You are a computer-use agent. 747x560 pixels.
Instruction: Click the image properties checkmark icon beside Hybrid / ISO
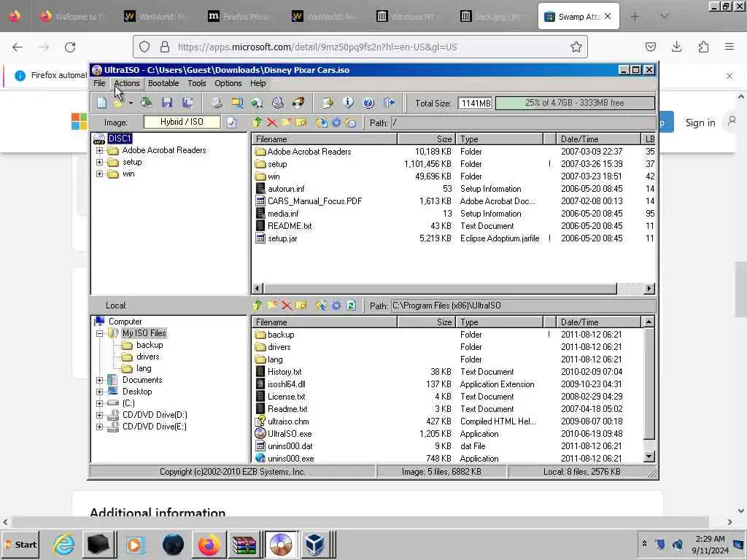pyautogui.click(x=231, y=122)
